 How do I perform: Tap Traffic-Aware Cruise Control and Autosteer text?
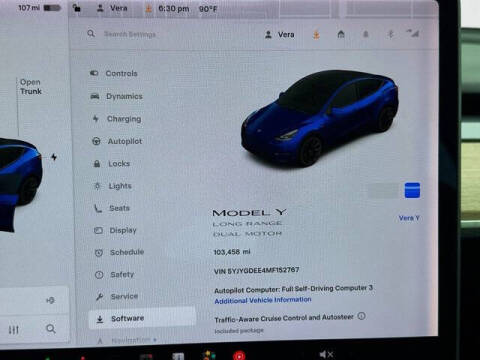pos(284,318)
